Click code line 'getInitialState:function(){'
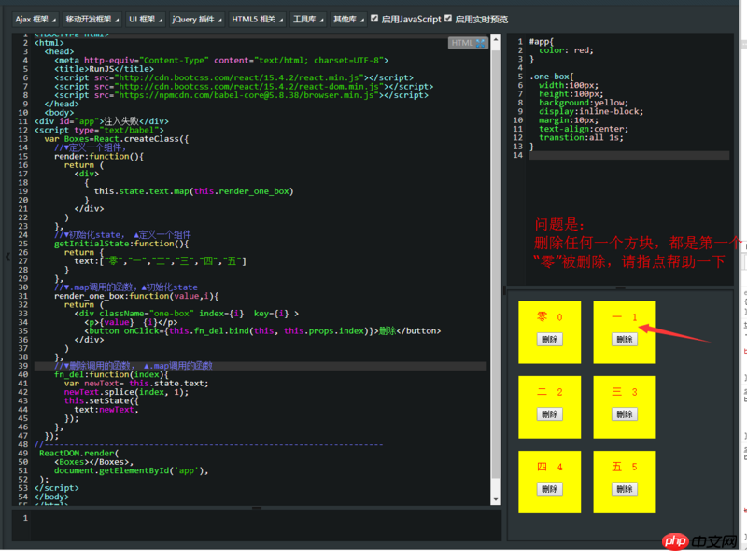Viewport: 747px width, 560px height. 121,244
